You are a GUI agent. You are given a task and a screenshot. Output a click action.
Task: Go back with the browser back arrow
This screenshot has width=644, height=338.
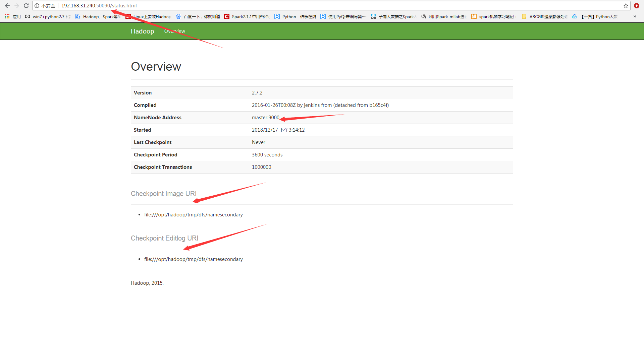(7, 6)
